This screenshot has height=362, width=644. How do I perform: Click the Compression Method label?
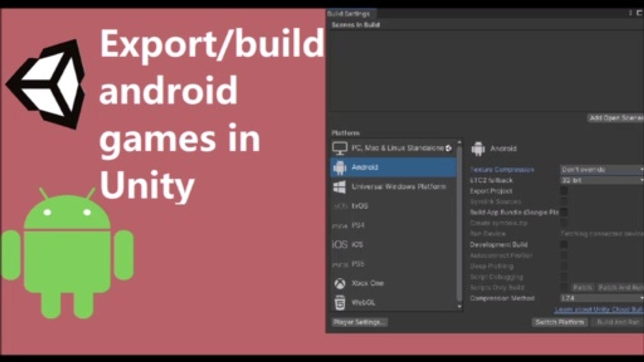[x=502, y=298]
